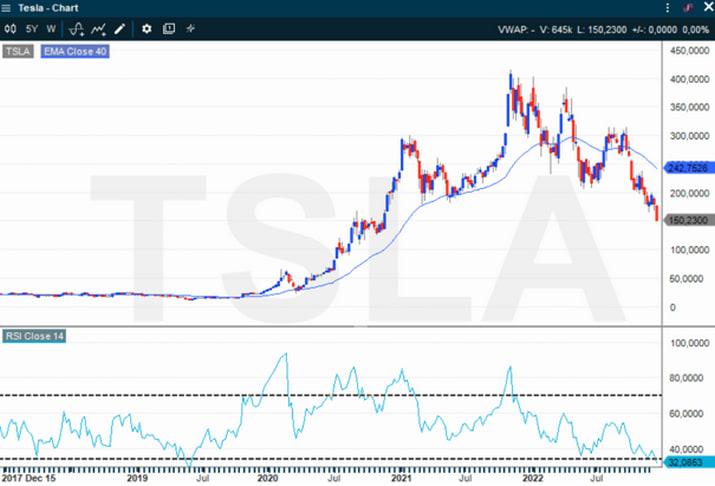This screenshot has width=715, height=486.
Task: Click the 80,0000 RSI axis label
Action: click(686, 378)
